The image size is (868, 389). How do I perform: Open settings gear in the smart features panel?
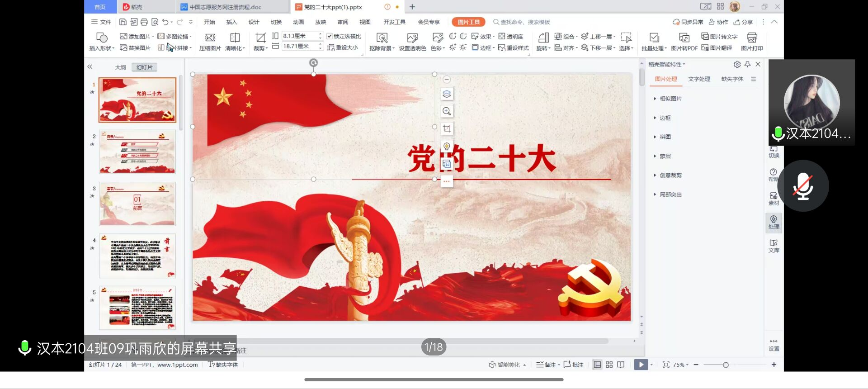click(x=737, y=64)
